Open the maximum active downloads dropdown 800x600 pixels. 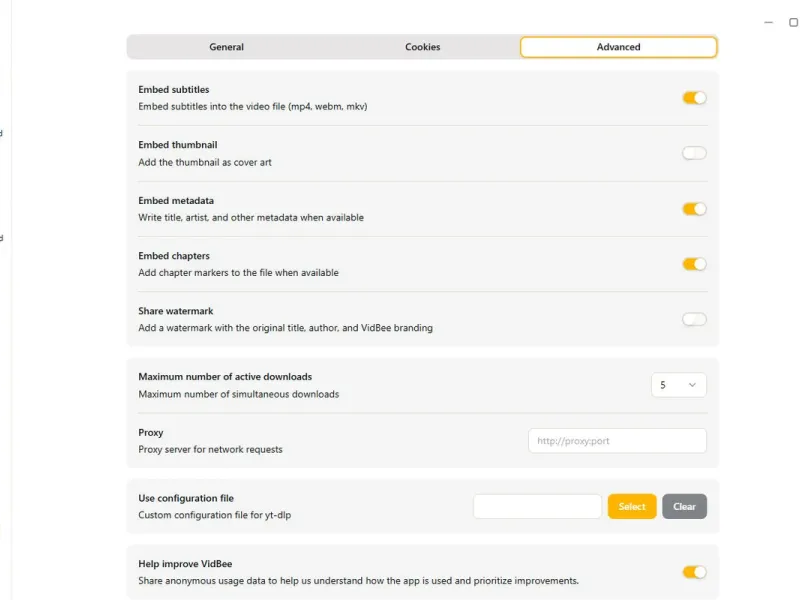click(x=679, y=385)
